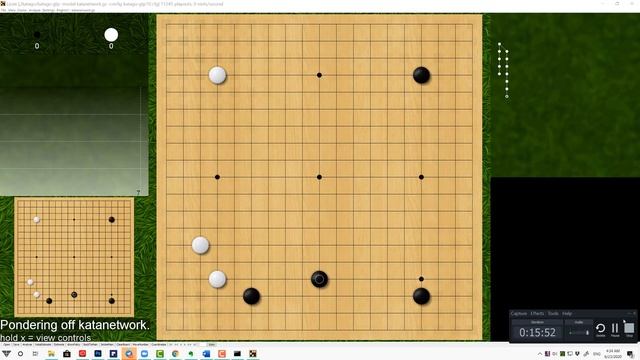Viewport: 640px width, 360px height.
Task: Open Chrome from taskbar
Action: 176,353
